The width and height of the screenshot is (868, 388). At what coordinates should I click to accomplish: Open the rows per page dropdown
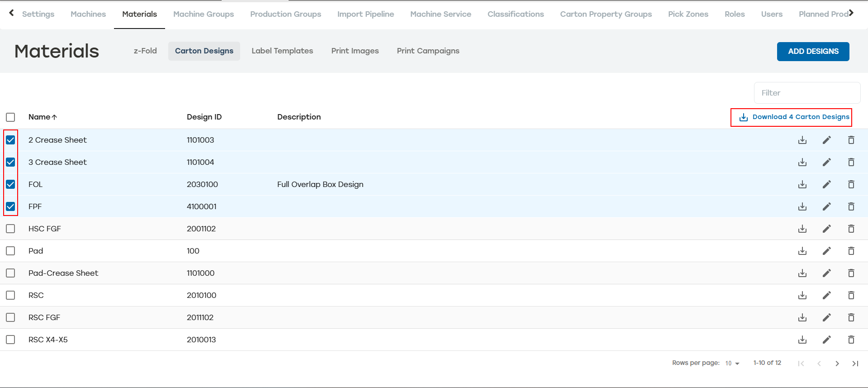coord(732,363)
